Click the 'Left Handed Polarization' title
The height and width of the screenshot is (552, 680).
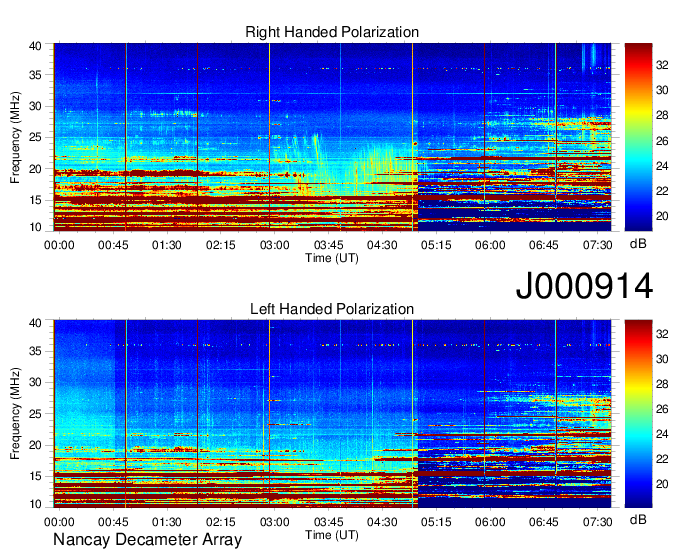pyautogui.click(x=332, y=309)
